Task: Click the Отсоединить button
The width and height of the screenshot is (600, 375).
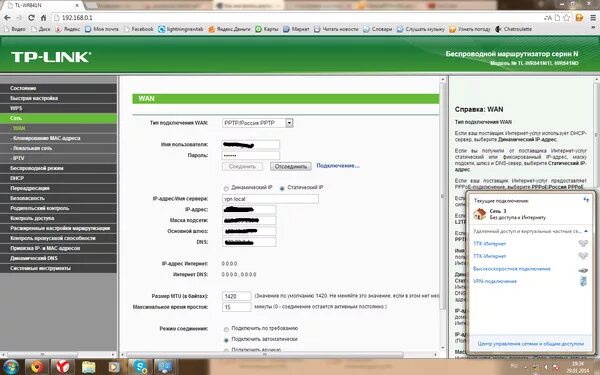Action: pos(291,166)
